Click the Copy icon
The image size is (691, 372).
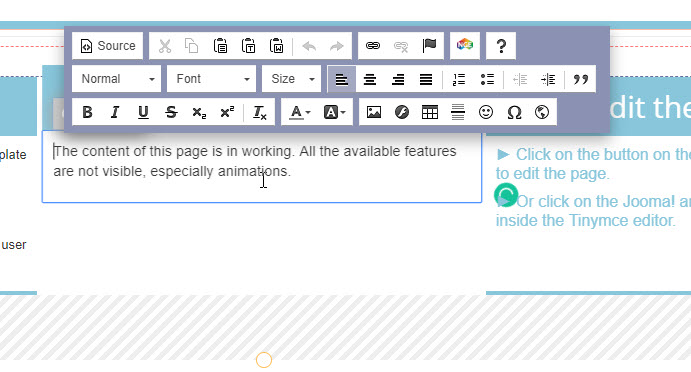pyautogui.click(x=192, y=46)
